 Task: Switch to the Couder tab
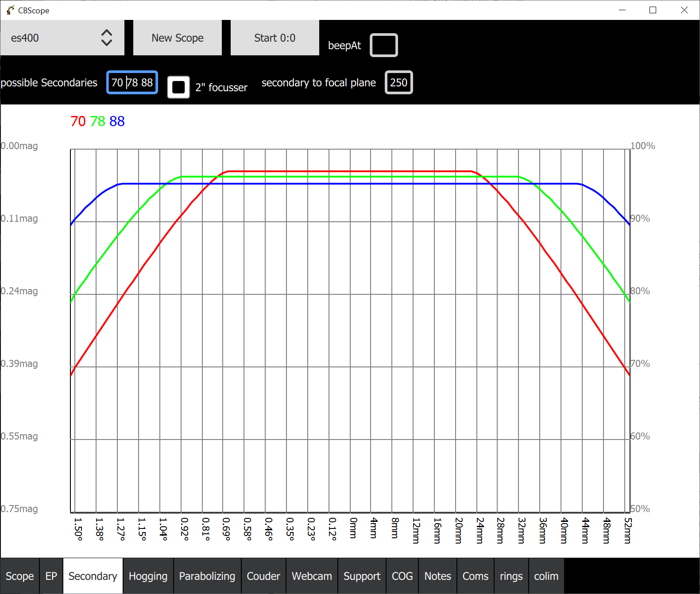point(263,576)
